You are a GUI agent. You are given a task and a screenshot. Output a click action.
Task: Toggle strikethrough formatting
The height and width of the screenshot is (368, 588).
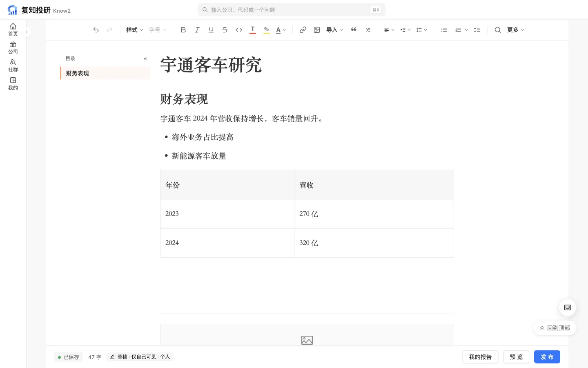(225, 30)
